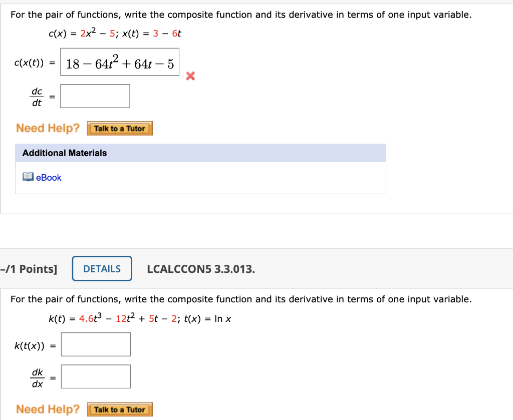Click the Need Help? label on second problem
The height and width of the screenshot is (420, 513).
(x=48, y=409)
